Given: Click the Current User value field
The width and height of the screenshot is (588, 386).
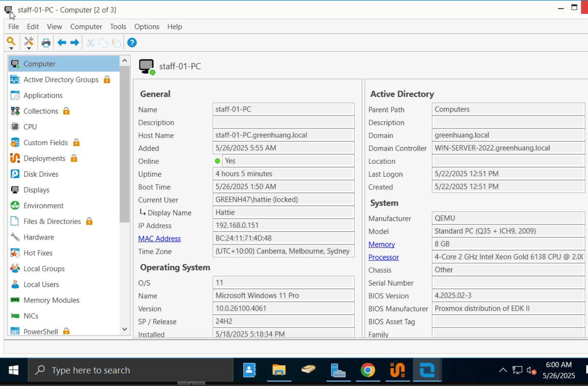Looking at the screenshot, I should (283, 200).
